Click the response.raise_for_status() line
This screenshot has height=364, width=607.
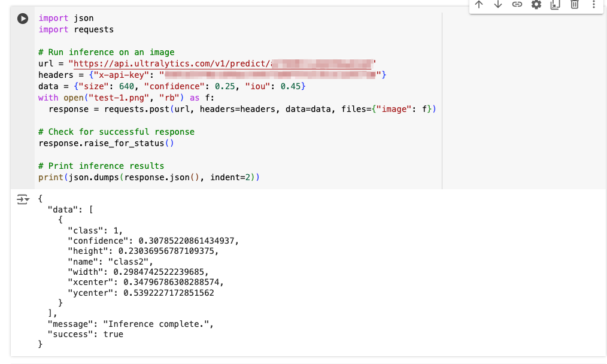coord(106,143)
